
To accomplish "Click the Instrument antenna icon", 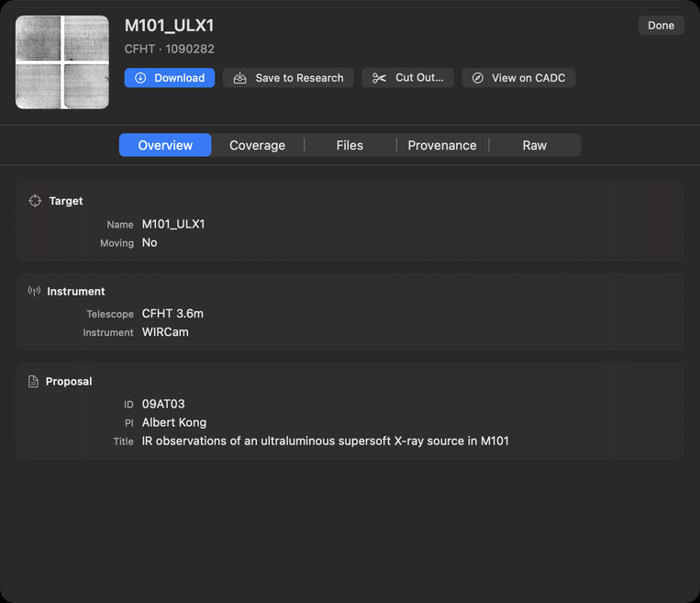I will [x=34, y=291].
